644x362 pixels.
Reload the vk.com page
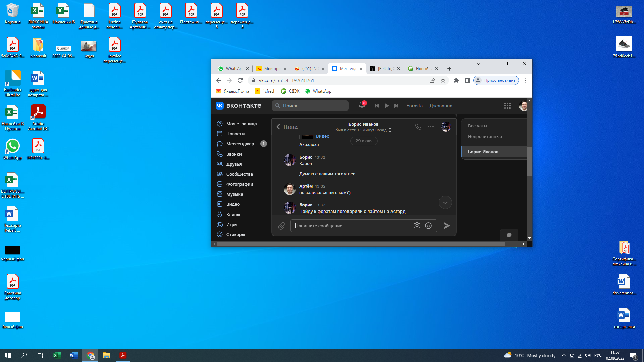pos(240,80)
